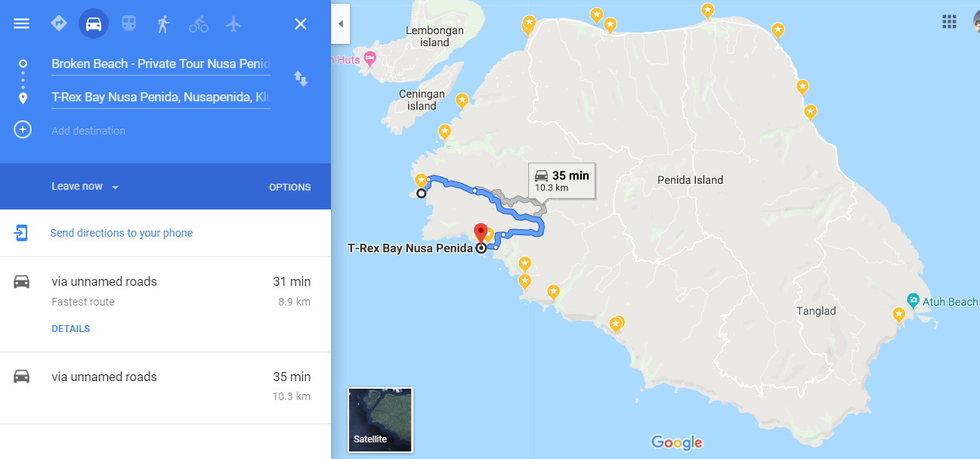Select the 31 min fastest route
Image resolution: width=980 pixels, height=459 pixels.
tap(165, 304)
